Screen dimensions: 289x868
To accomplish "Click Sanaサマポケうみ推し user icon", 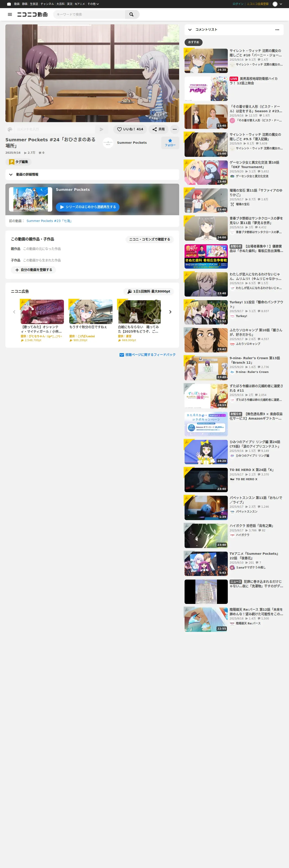I will [x=232, y=567].
